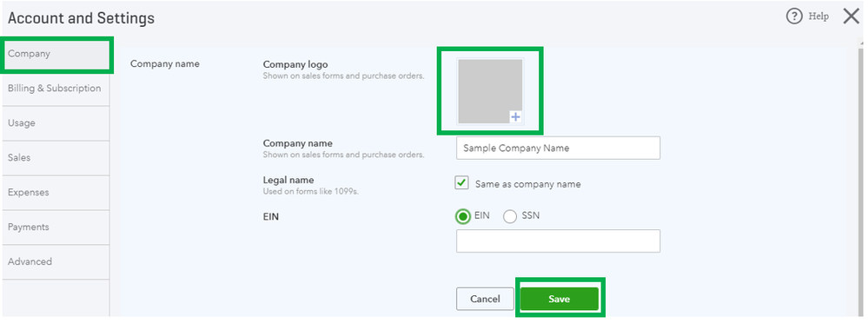Image resolution: width=868 pixels, height=323 pixels.
Task: Close the Account and Settings dialog
Action: click(x=851, y=16)
